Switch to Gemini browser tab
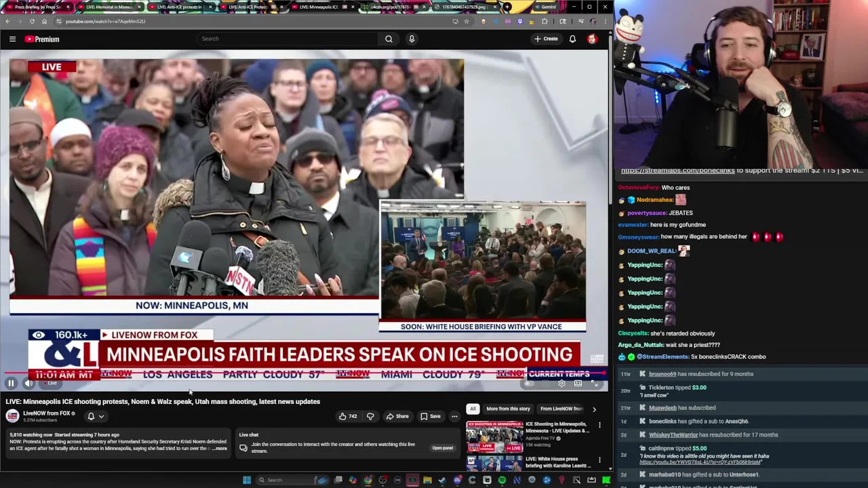 546,7
